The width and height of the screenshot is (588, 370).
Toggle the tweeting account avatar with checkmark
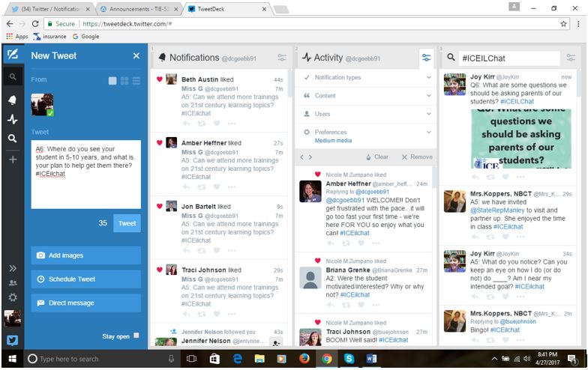coord(42,105)
